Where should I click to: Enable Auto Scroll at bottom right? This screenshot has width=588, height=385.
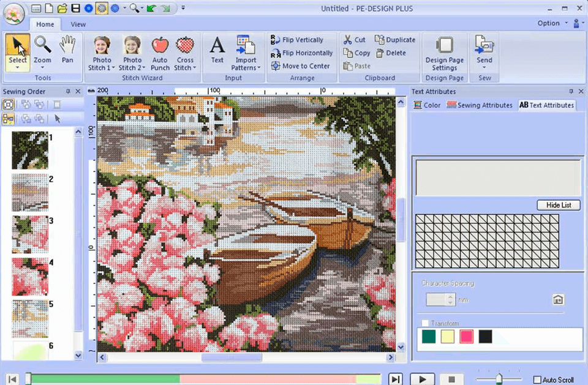(537, 379)
